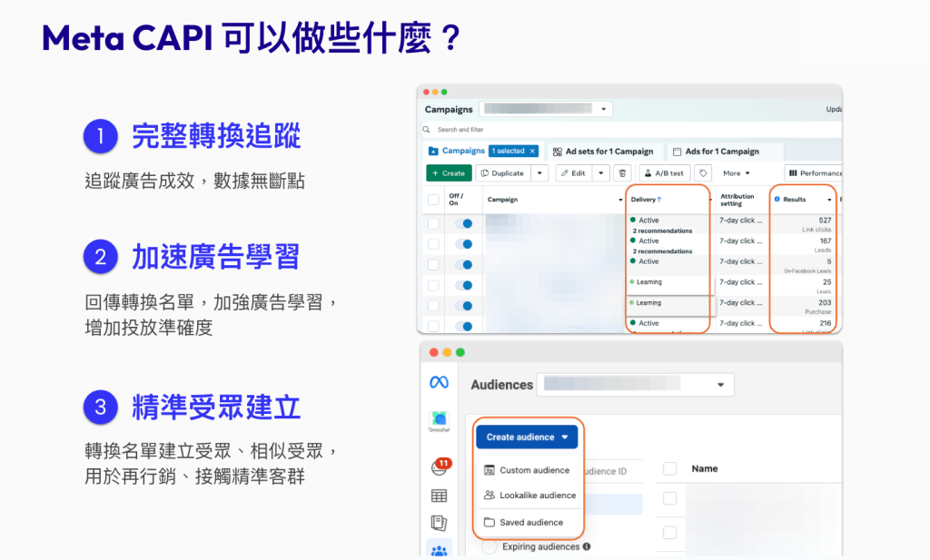Toggle the campaign with 25 leads
930x560 pixels.
coord(464,286)
